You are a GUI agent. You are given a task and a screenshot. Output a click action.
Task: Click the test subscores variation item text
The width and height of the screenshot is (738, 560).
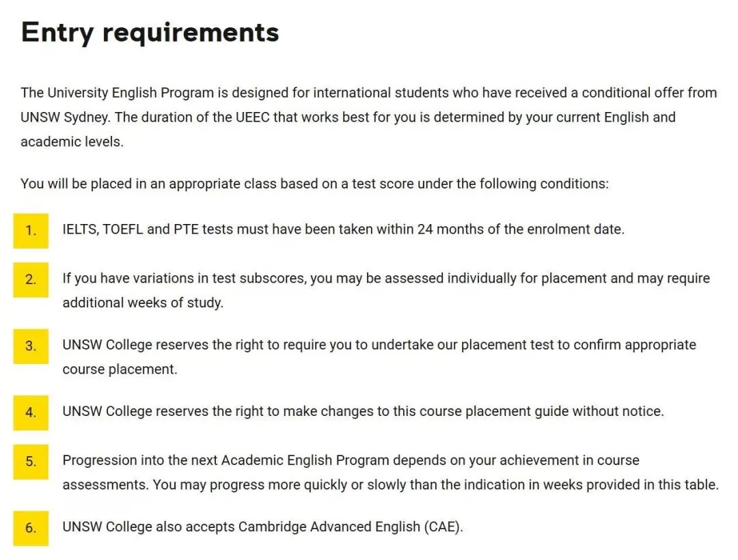386,279
